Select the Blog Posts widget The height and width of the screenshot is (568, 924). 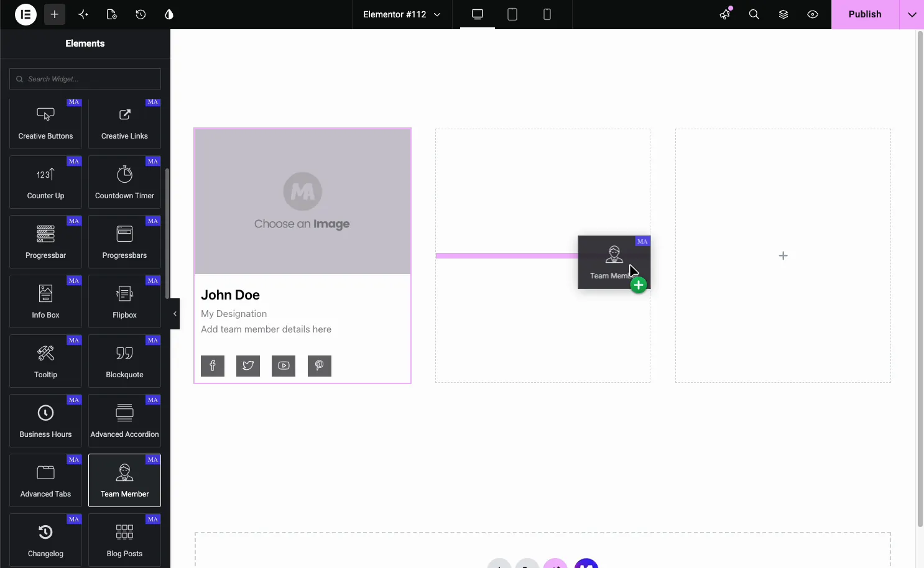pos(124,540)
